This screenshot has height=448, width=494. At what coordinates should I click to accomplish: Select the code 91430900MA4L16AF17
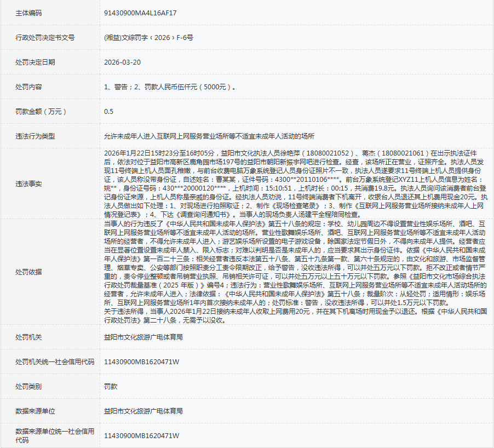coord(140,13)
